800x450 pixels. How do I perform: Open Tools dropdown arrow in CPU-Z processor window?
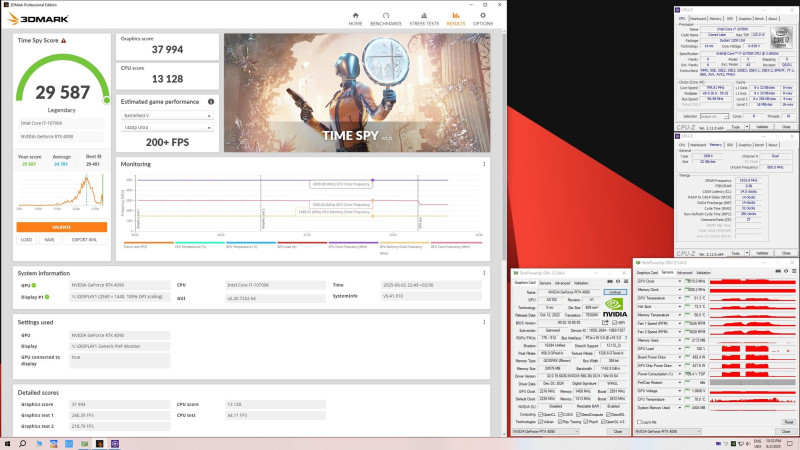(x=747, y=127)
